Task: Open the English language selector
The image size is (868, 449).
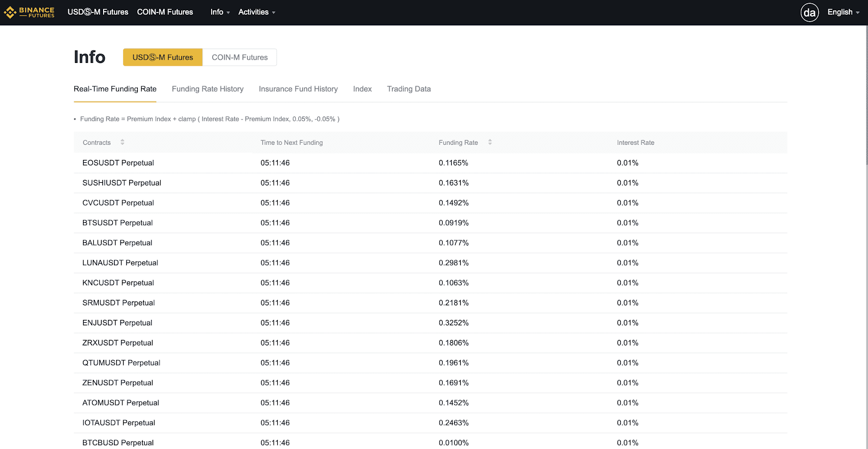Action: (x=844, y=12)
